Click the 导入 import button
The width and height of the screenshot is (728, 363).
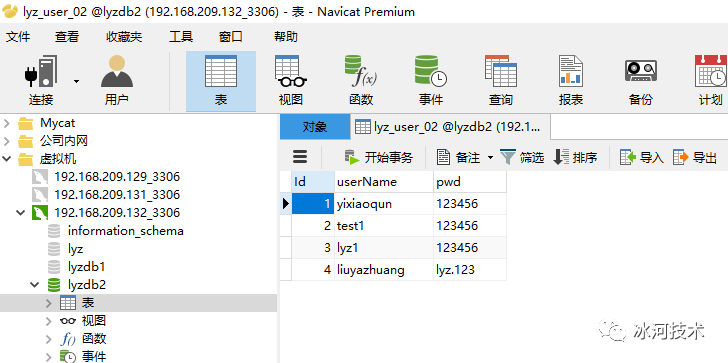642,157
